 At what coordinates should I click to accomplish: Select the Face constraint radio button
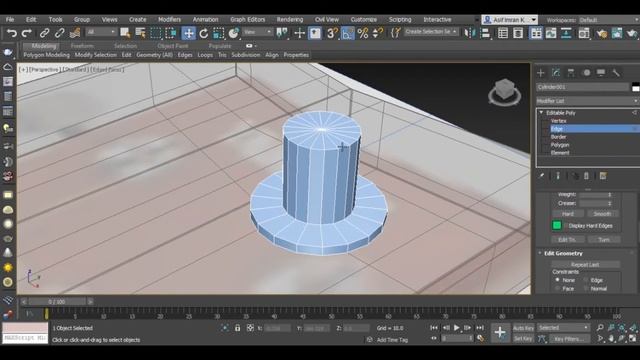click(557, 288)
